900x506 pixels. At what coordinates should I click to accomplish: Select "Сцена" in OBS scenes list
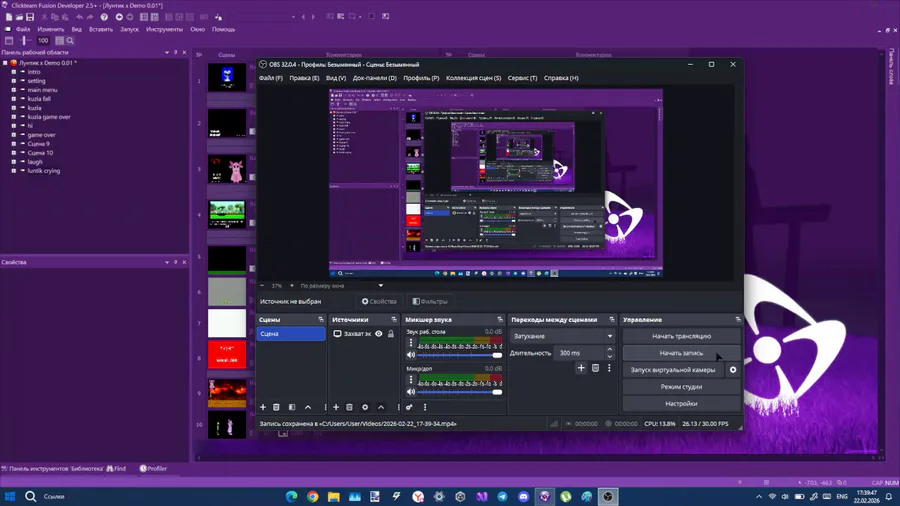(x=291, y=334)
